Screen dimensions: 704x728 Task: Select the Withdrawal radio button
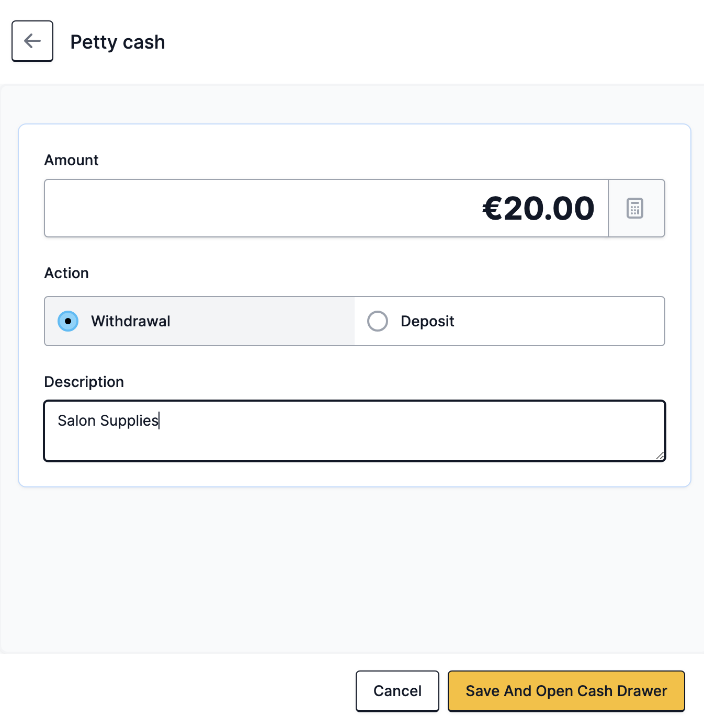tap(68, 321)
